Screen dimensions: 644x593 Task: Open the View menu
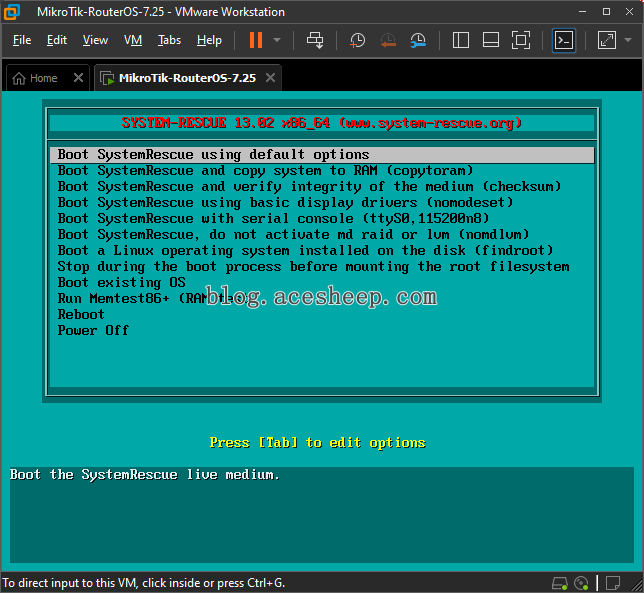coord(95,40)
